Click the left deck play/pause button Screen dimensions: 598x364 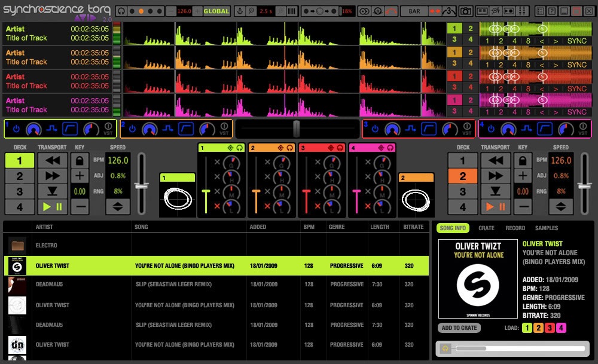52,207
